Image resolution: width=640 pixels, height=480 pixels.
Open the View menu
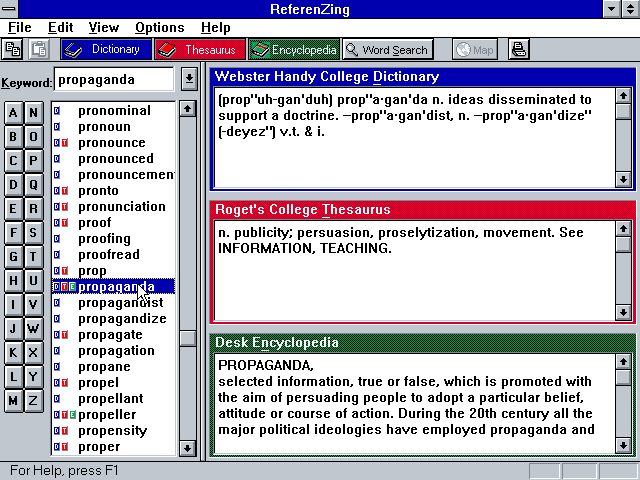[x=104, y=27]
